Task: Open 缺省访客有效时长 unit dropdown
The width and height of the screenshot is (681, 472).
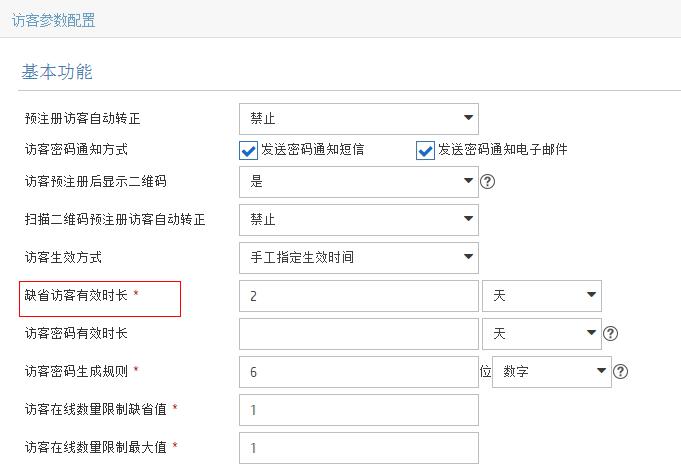Action: (541, 296)
